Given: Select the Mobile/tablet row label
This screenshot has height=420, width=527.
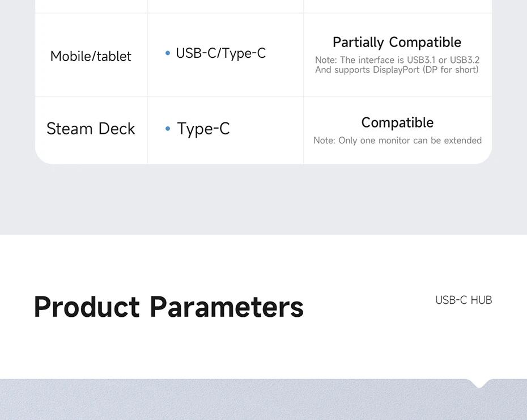Looking at the screenshot, I should [x=91, y=56].
